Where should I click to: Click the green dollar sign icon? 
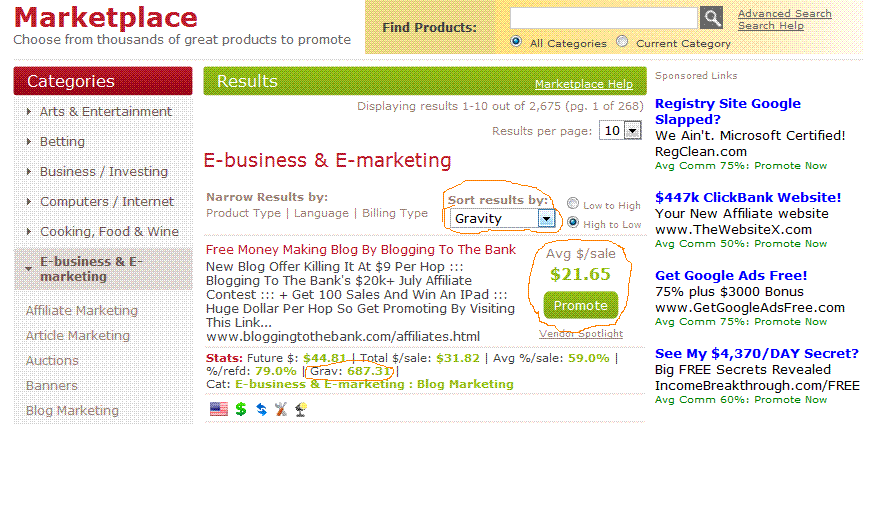pos(241,409)
